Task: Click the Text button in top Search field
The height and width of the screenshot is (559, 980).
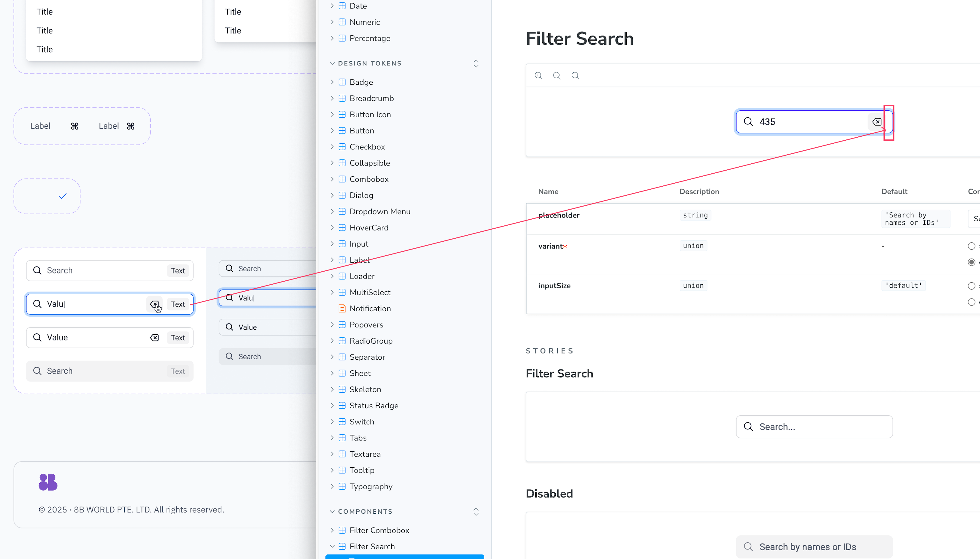Action: pyautogui.click(x=178, y=271)
